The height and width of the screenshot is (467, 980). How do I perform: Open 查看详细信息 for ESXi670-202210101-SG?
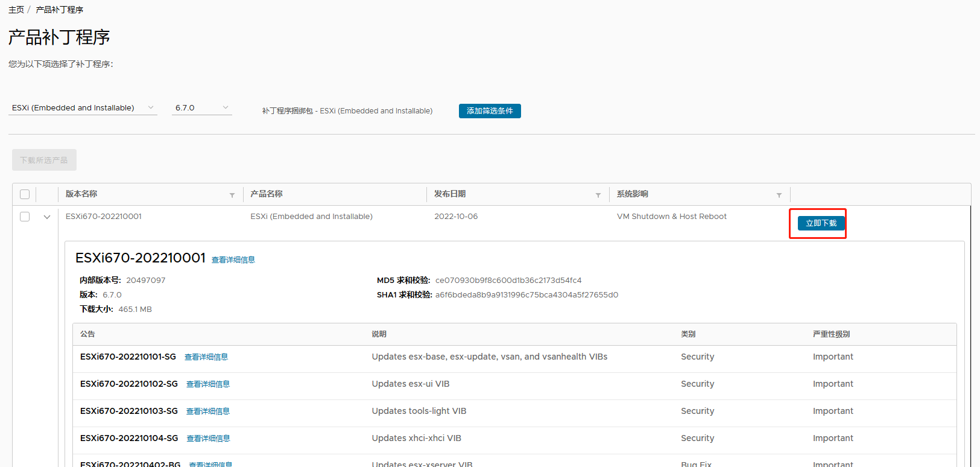pos(206,357)
